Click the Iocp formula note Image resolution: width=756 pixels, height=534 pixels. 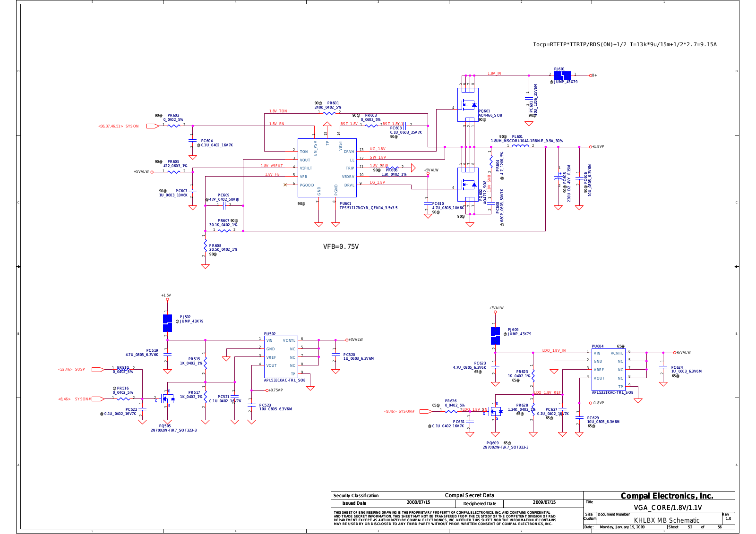(625, 44)
